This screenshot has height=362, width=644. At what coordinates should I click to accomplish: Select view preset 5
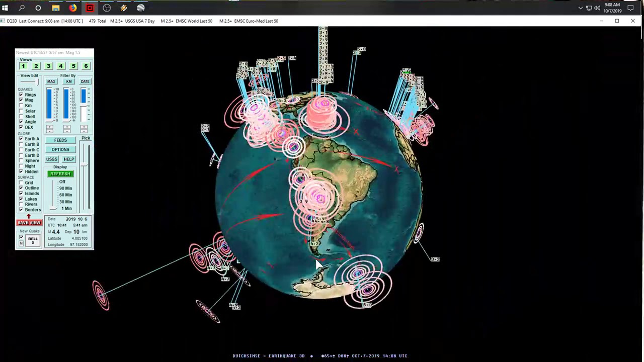point(73,66)
